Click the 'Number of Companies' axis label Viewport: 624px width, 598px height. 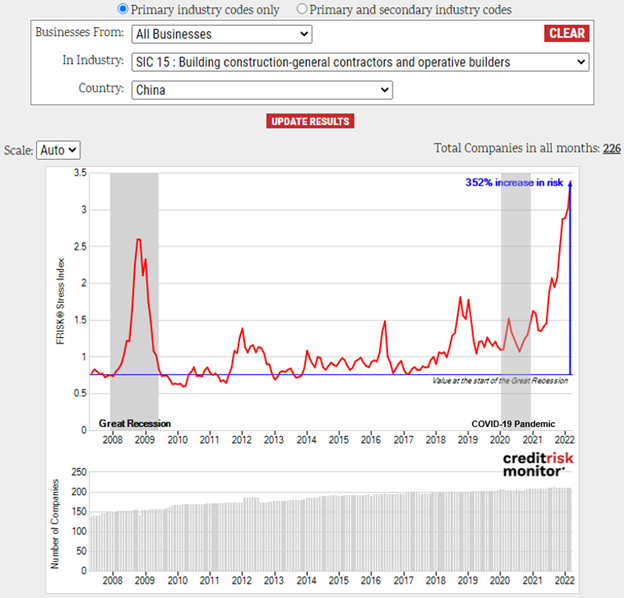[x=55, y=524]
